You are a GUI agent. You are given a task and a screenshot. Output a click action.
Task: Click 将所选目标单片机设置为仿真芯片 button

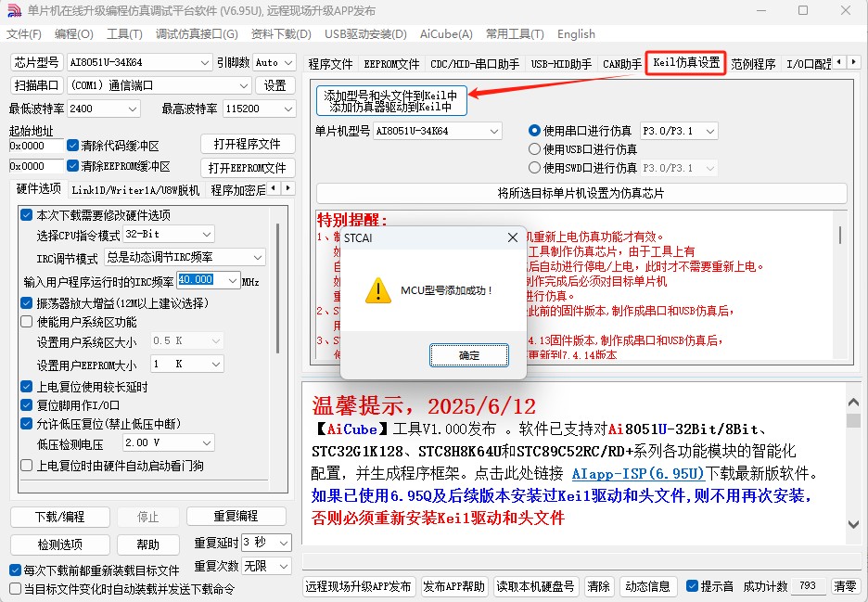(581, 193)
